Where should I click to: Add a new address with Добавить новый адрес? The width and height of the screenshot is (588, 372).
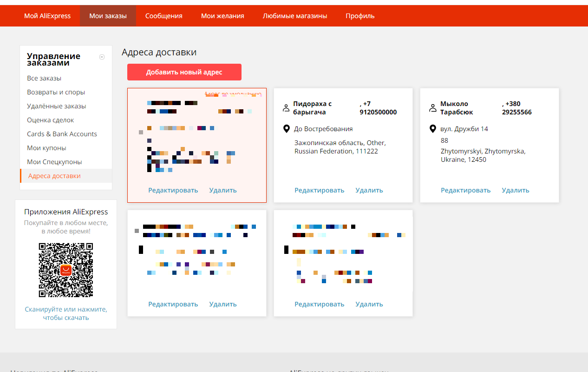click(184, 72)
